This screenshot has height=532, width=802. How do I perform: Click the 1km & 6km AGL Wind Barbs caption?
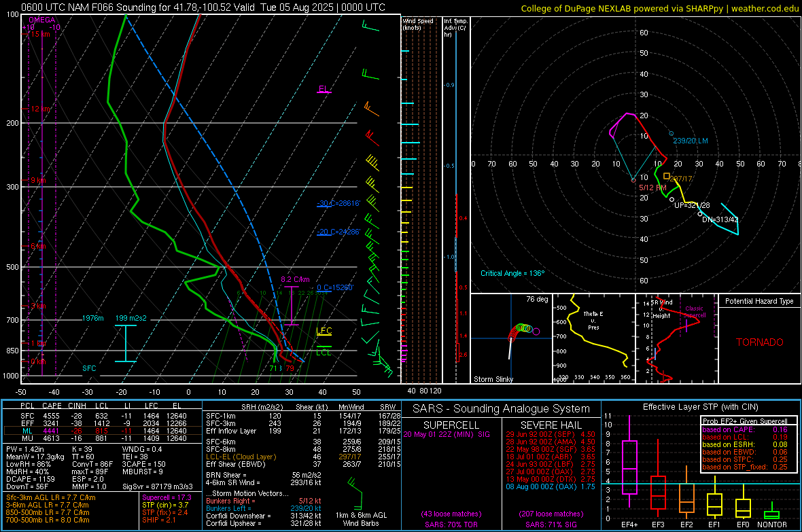point(361,519)
